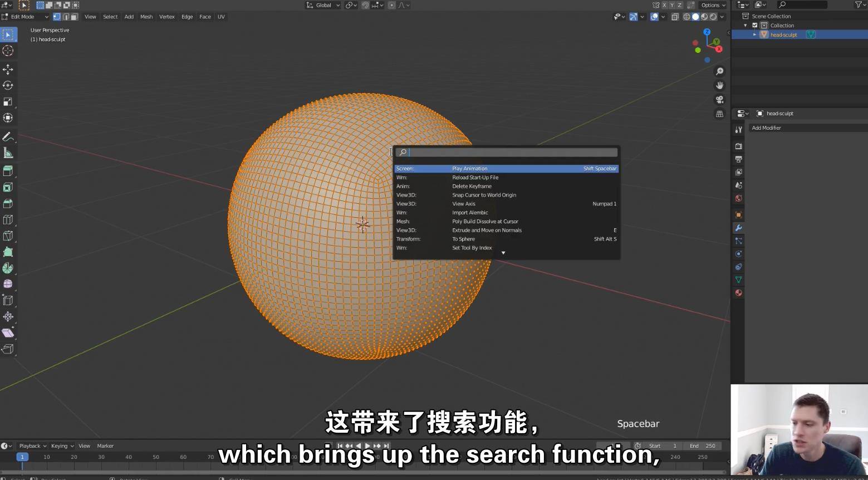The height and width of the screenshot is (480, 868).
Task: Open the Playback dropdown in timeline
Action: [32, 446]
